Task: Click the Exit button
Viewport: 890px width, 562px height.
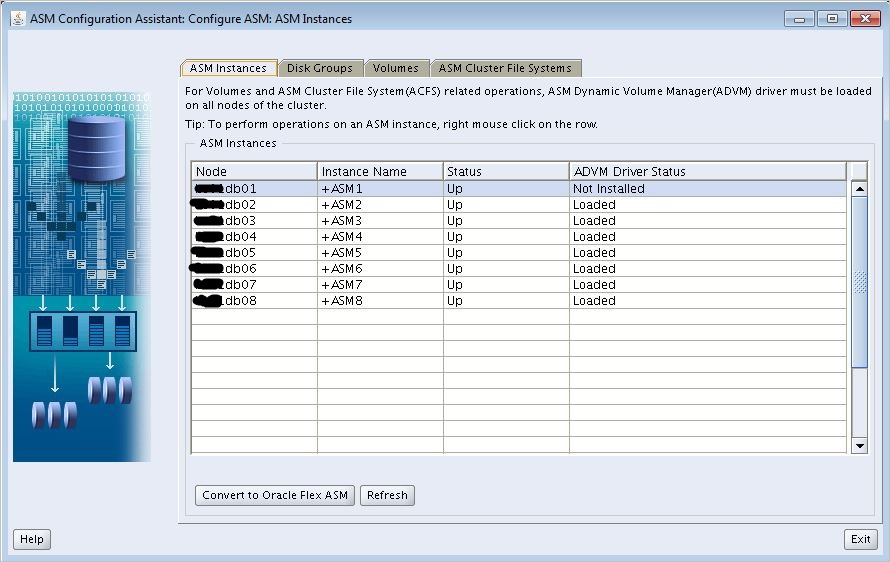Action: point(860,539)
